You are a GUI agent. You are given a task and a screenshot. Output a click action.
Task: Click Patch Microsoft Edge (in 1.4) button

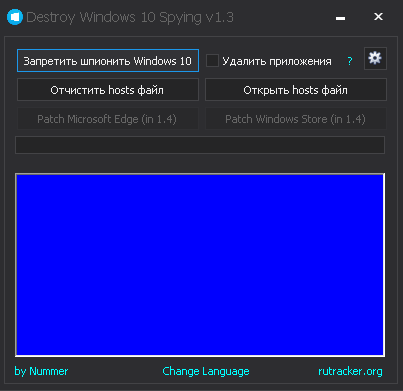[x=108, y=119]
